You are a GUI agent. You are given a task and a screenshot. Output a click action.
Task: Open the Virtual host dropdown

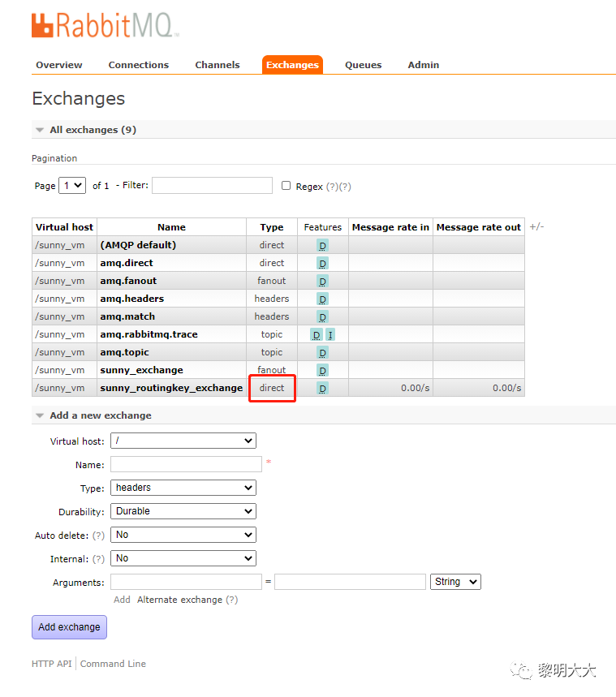click(183, 441)
